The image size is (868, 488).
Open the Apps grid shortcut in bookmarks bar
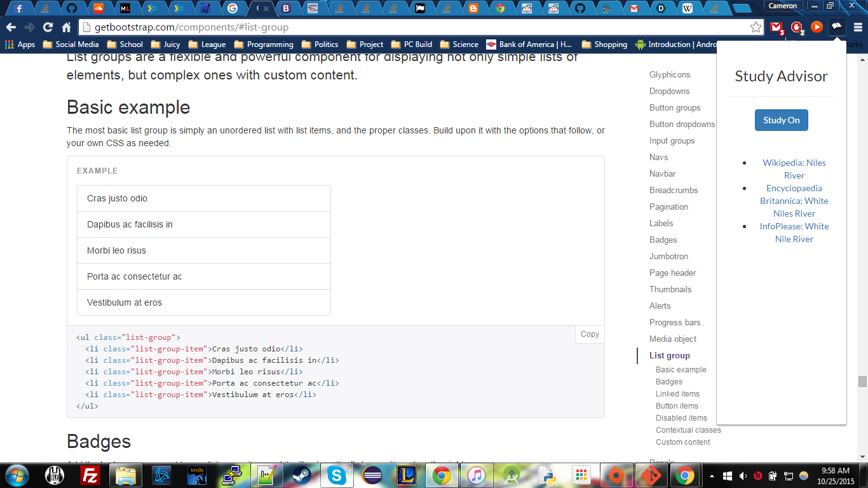point(20,44)
